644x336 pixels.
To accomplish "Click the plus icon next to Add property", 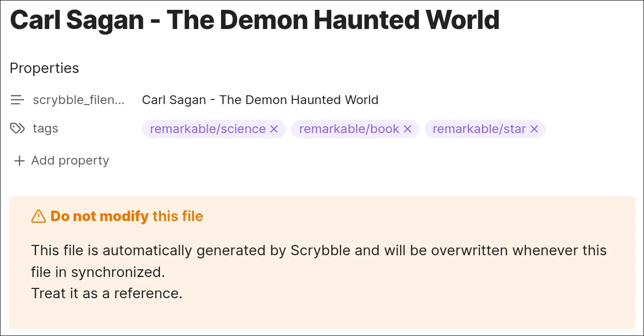I will 19,160.
